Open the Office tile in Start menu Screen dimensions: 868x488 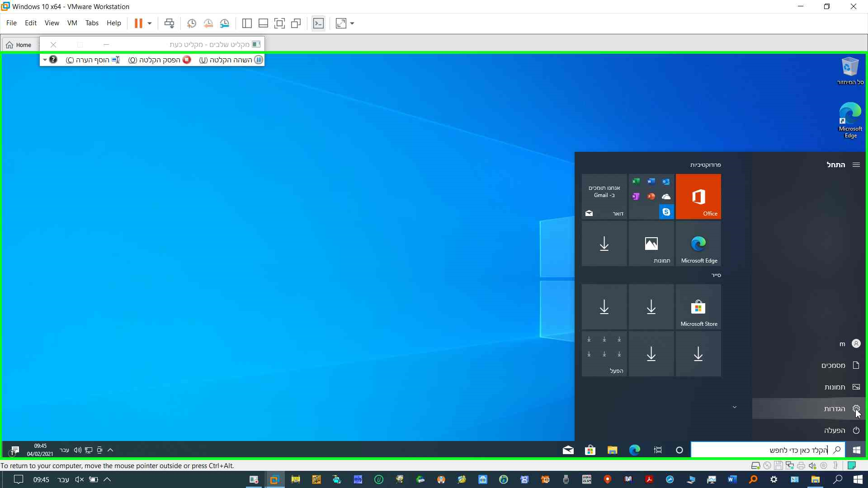pos(698,197)
